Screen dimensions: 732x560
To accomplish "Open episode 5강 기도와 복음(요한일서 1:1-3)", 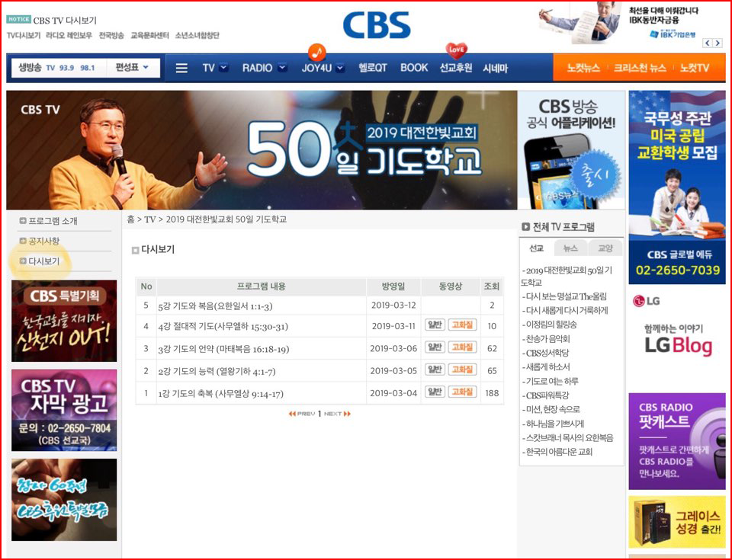I will 215,306.
